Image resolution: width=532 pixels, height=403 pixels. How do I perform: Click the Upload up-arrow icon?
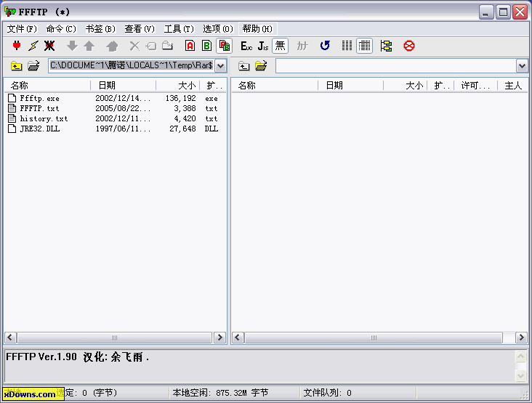coord(89,46)
